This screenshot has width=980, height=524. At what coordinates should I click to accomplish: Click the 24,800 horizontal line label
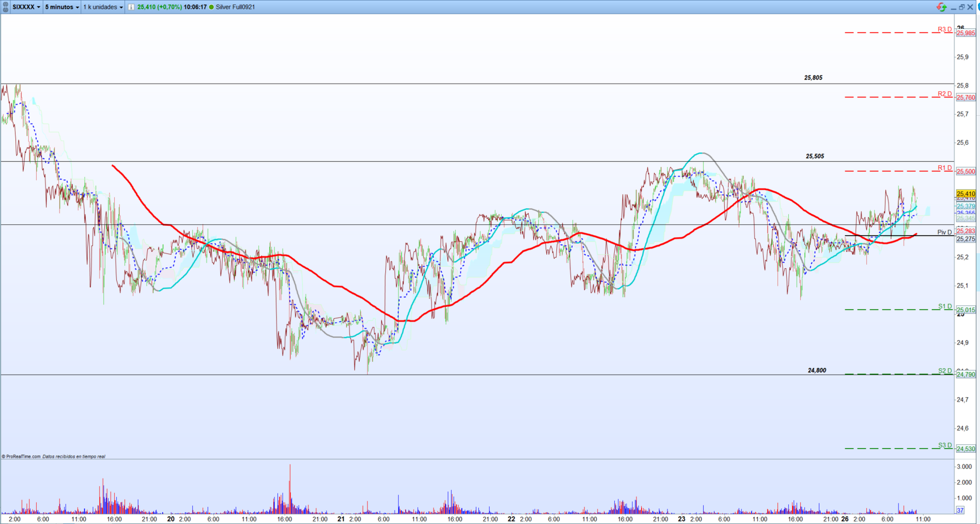click(817, 370)
